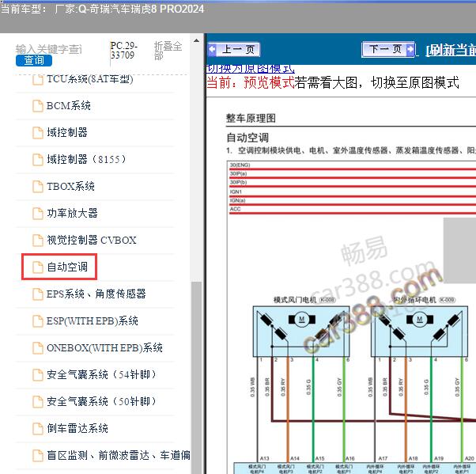Open ESP(WITH EPB)系统 item
476x474 pixels.
(x=93, y=321)
